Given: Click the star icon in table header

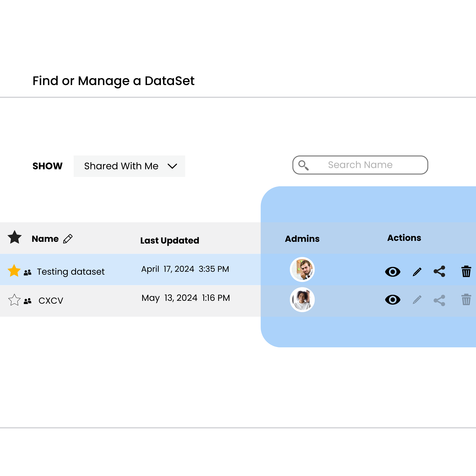Looking at the screenshot, I should [15, 238].
